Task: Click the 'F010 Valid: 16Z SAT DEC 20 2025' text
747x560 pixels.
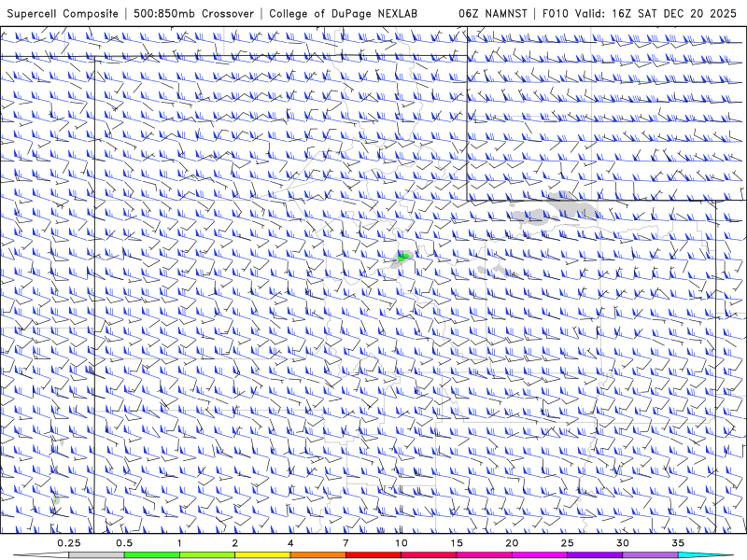Action: click(x=638, y=14)
